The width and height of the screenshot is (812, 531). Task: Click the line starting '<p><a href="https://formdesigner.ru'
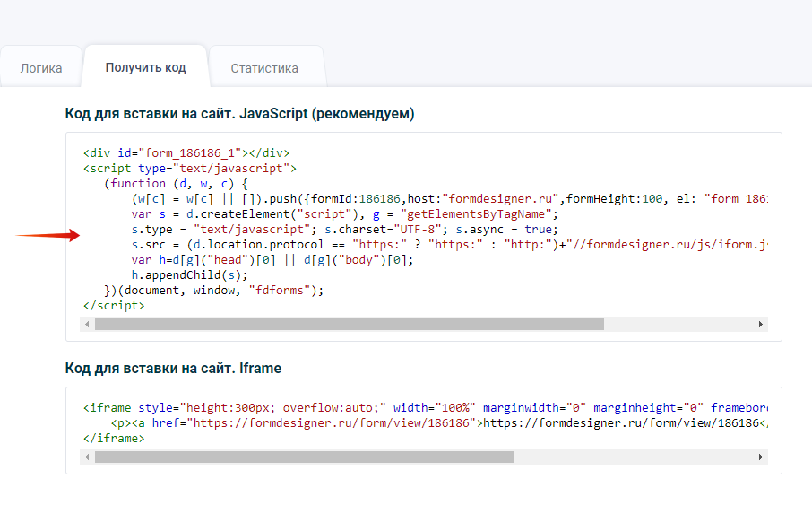click(439, 423)
